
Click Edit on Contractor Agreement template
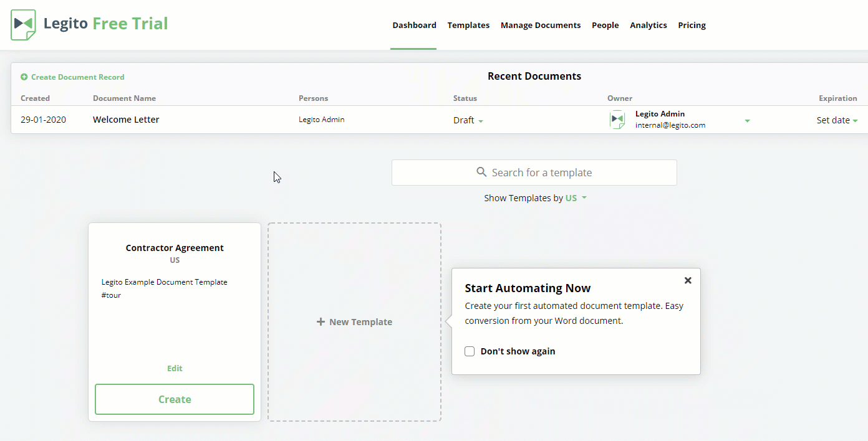[175, 369]
